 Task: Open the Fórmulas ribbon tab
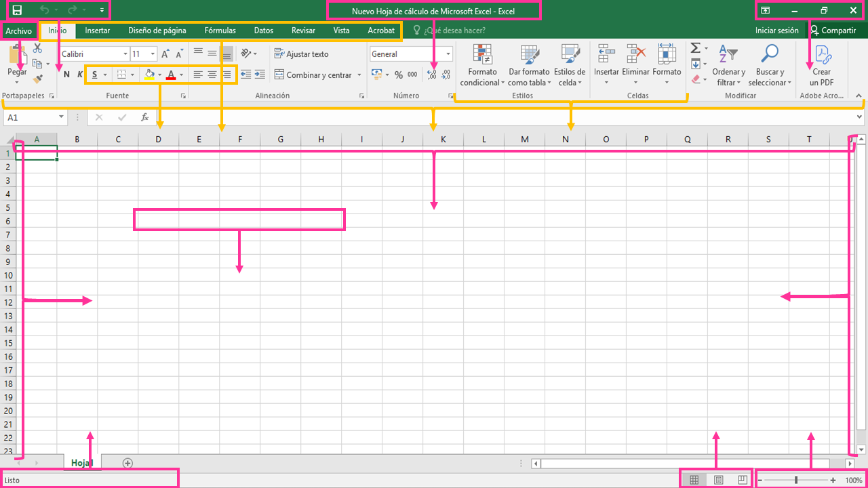click(x=220, y=30)
